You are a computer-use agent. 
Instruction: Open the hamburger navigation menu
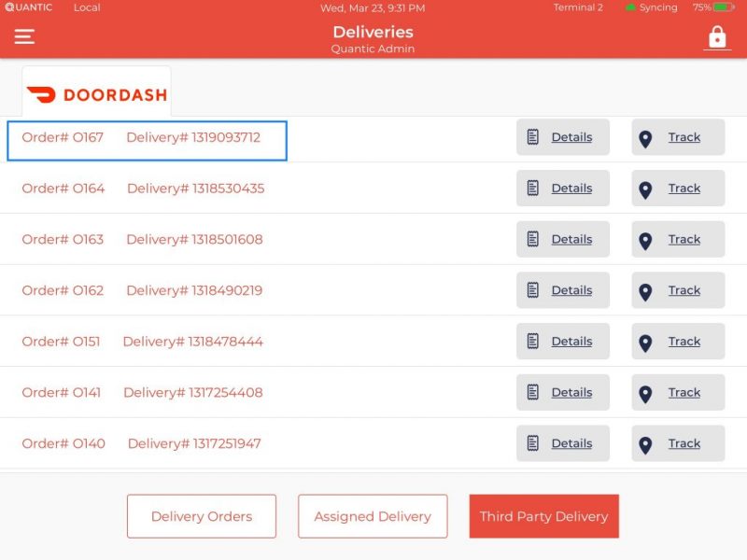pyautogui.click(x=23, y=36)
